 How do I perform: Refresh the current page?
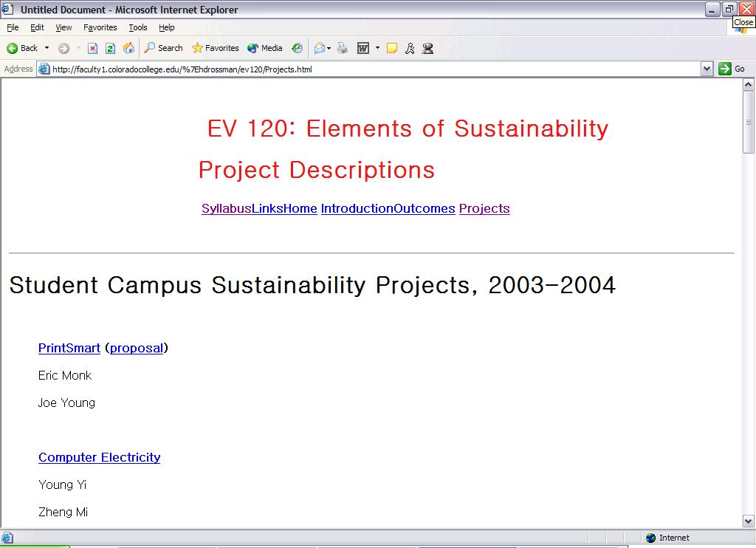tap(110, 48)
